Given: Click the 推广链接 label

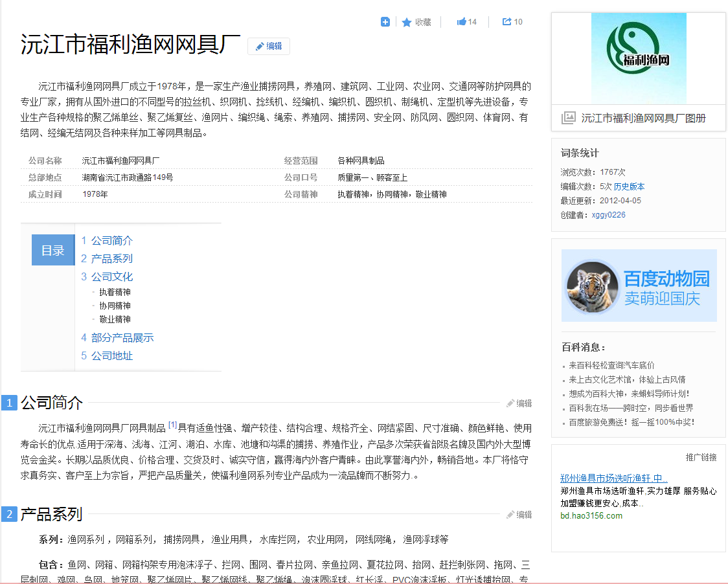Looking at the screenshot, I should tap(701, 457).
